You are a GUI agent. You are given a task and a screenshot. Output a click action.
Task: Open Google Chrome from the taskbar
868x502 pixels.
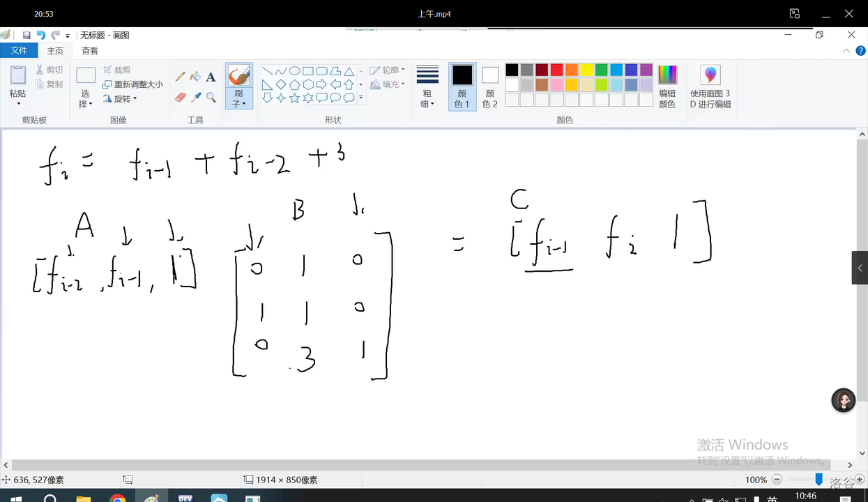tap(118, 499)
